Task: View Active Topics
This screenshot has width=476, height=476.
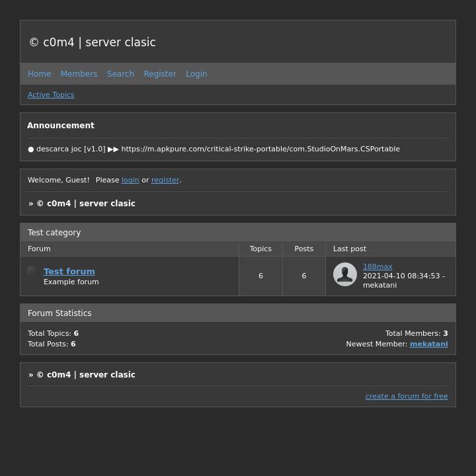Action: click(x=51, y=95)
